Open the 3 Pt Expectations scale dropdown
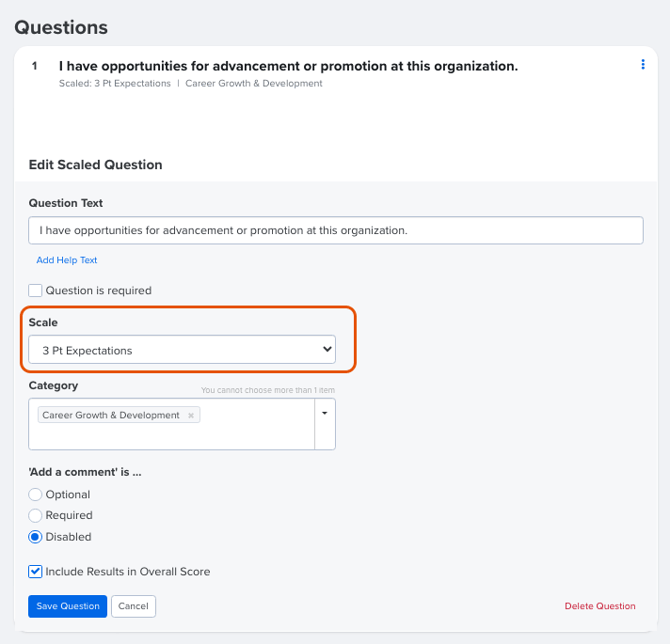670x644 pixels. (182, 350)
